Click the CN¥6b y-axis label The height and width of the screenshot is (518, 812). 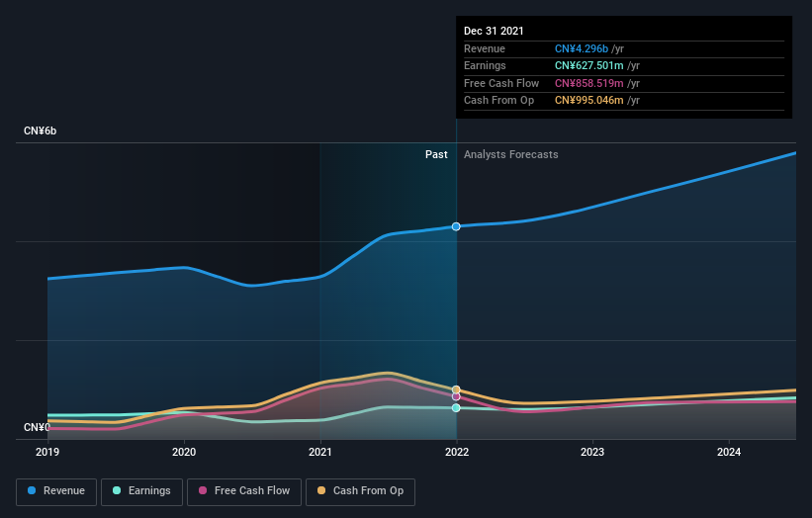tap(40, 130)
